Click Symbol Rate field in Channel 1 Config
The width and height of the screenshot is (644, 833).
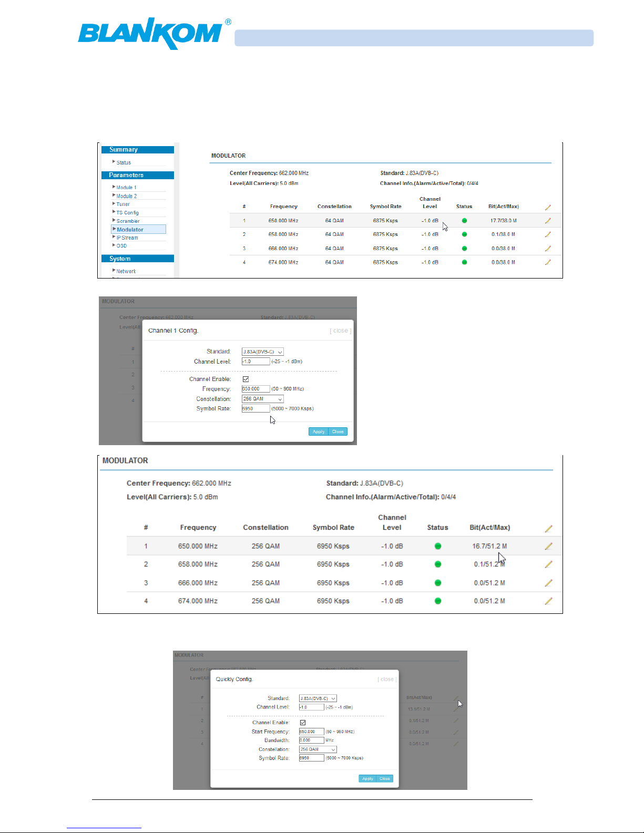pyautogui.click(x=256, y=408)
